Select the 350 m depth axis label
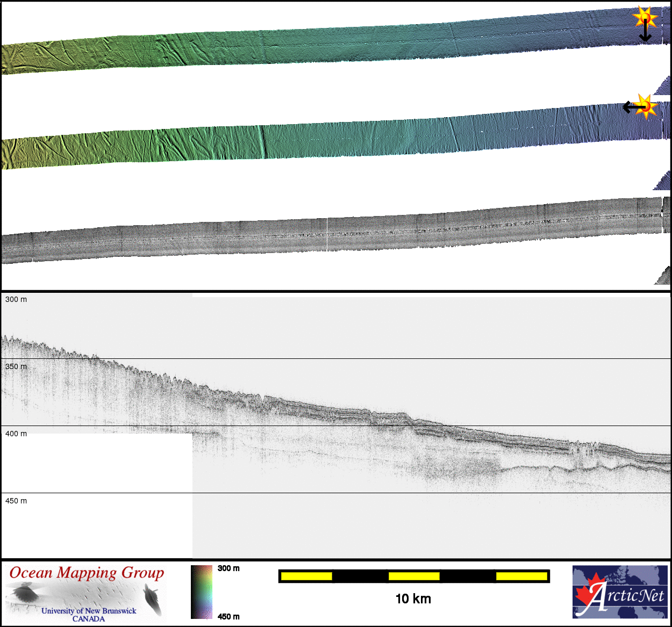The image size is (672, 627). tap(16, 366)
